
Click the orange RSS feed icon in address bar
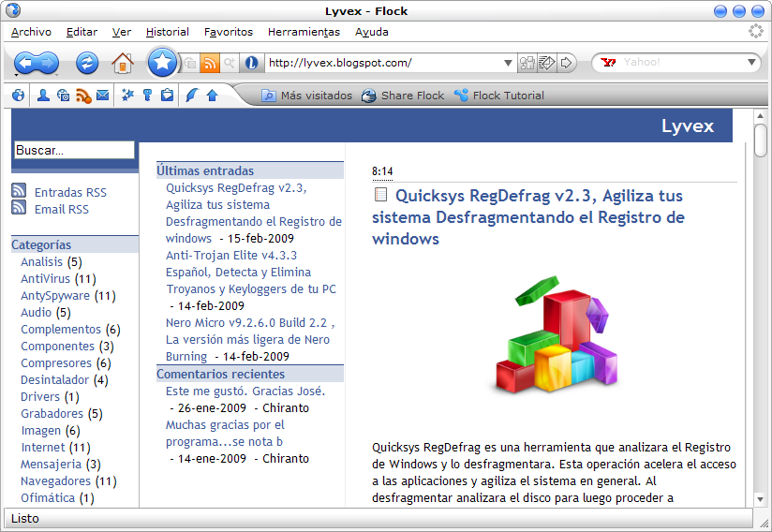click(x=210, y=63)
